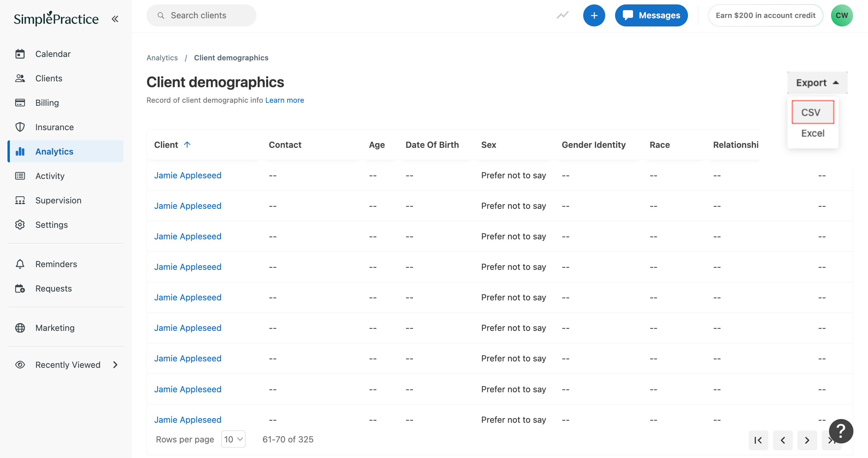The width and height of the screenshot is (868, 458).
Task: Expand Recently Viewed chevron
Action: coord(115,365)
